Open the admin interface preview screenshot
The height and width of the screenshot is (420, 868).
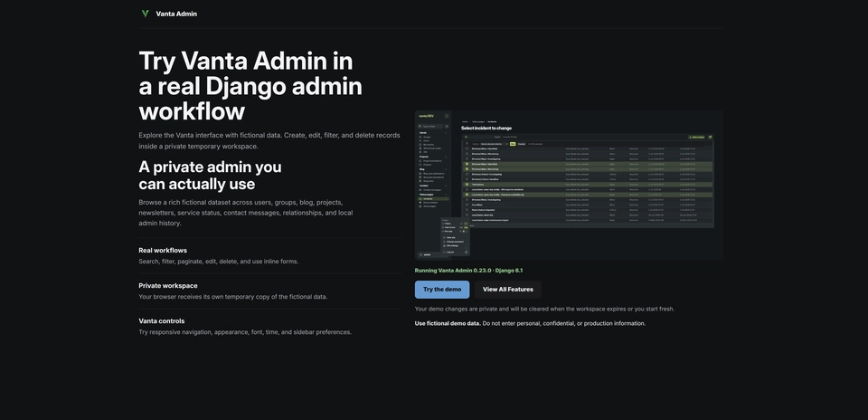pos(569,185)
